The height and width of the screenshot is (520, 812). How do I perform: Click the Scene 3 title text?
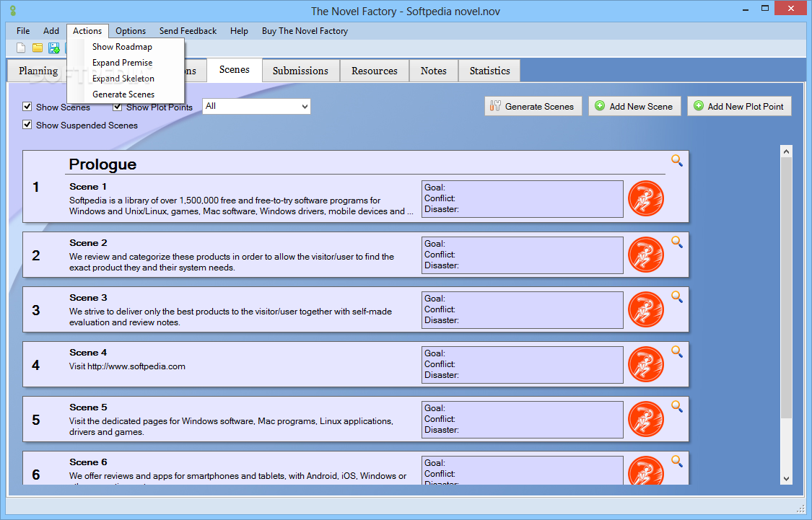point(89,298)
